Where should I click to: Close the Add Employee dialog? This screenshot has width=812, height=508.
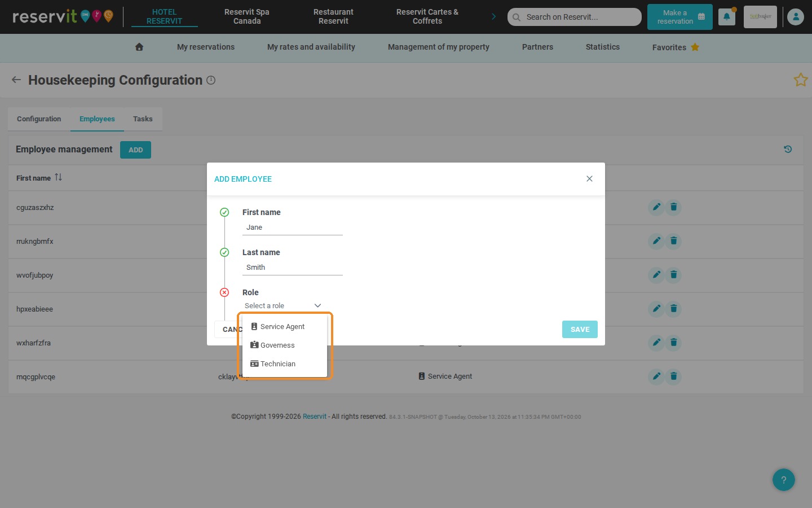pos(589,179)
